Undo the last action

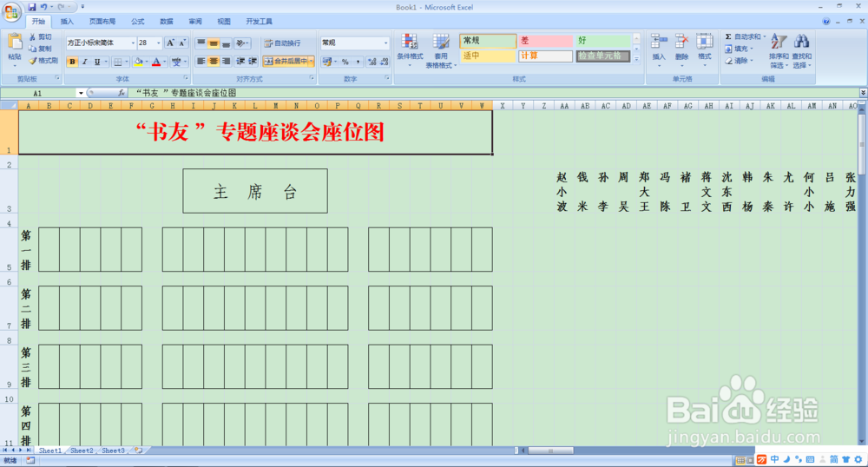[x=43, y=7]
